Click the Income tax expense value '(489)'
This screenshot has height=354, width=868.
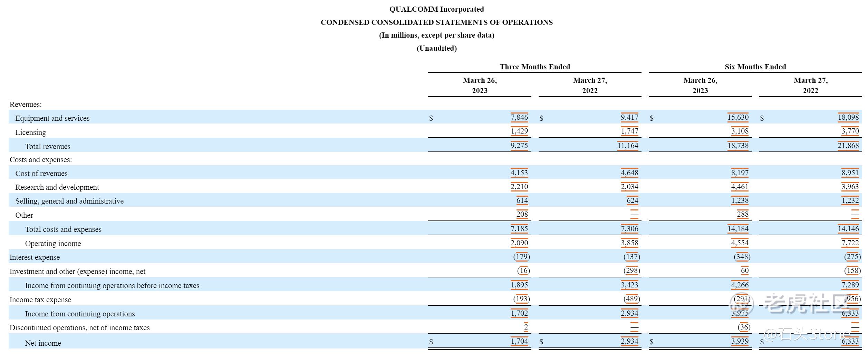(x=632, y=299)
